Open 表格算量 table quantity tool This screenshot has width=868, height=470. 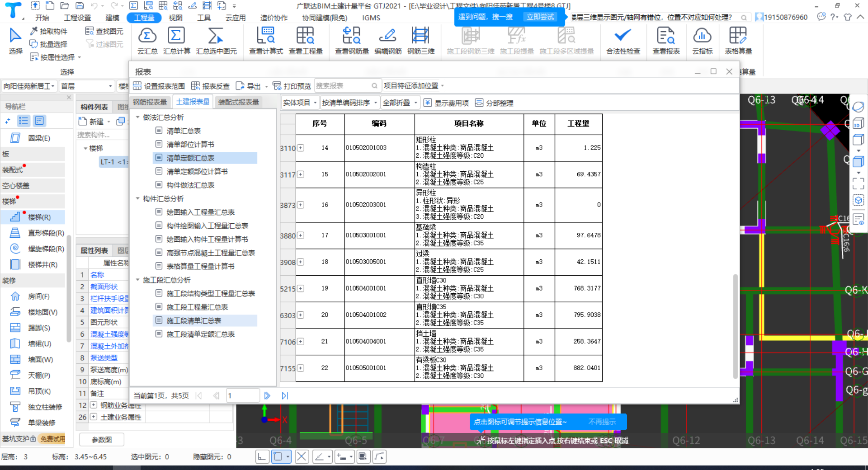(x=738, y=41)
